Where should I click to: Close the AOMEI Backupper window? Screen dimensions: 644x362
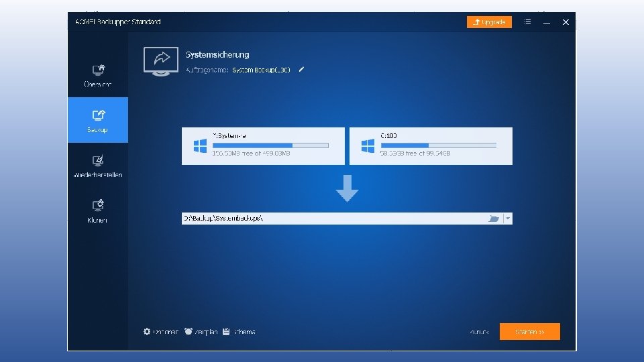point(566,22)
